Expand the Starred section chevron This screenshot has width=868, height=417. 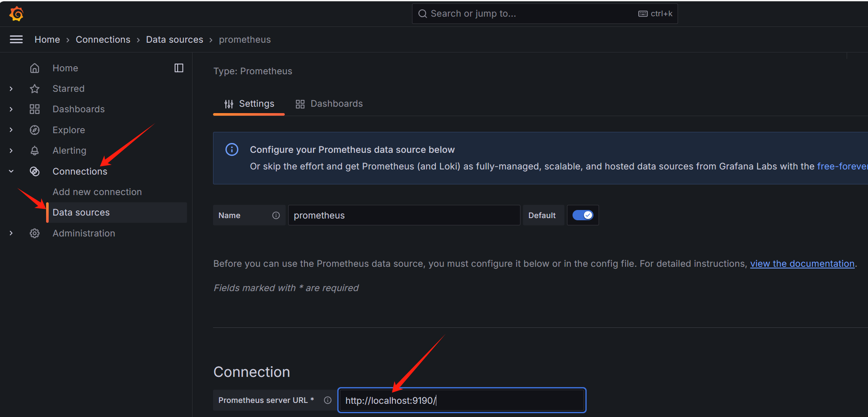pos(11,89)
